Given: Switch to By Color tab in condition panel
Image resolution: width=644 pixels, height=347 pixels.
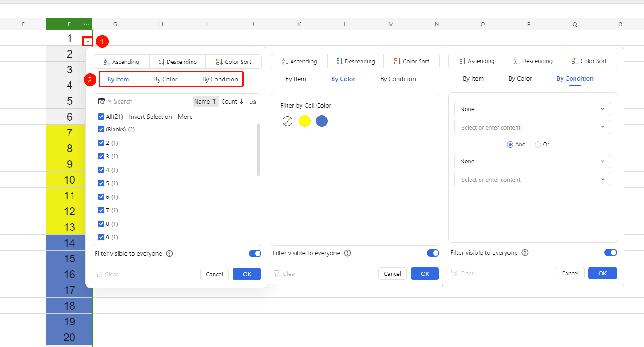Looking at the screenshot, I should pyautogui.click(x=520, y=78).
